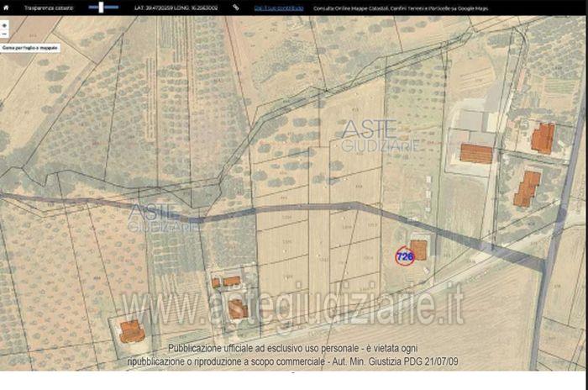The image size is (588, 390).
Task: Select the topmost orange house near right road
Action: pos(543,139)
